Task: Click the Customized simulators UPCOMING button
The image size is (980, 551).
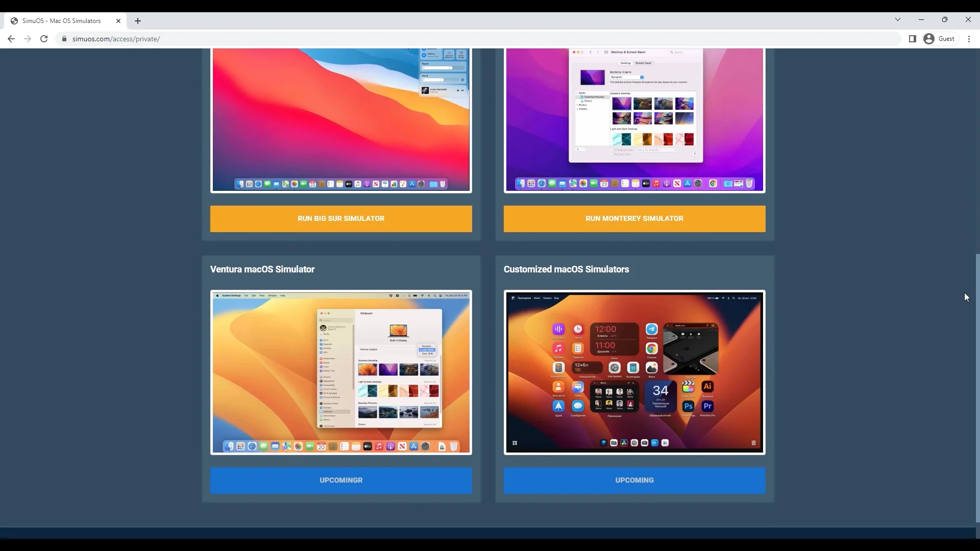Action: click(x=634, y=480)
